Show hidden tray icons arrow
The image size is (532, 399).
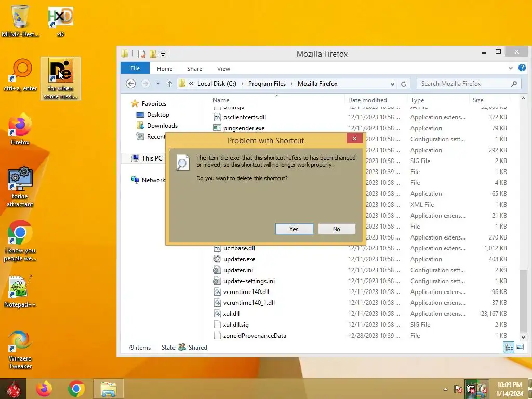445,389
